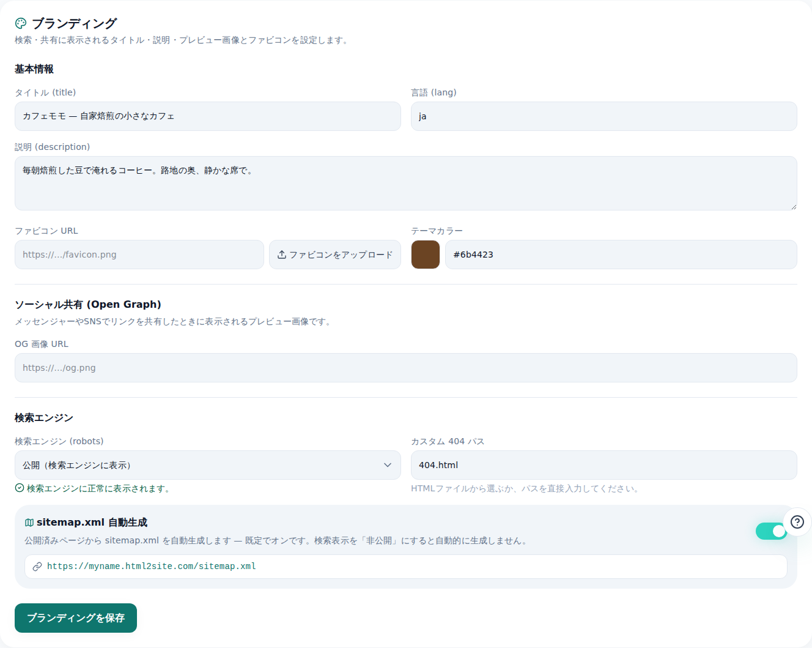Click ファビコンをアップロード button
Viewport: 812px width, 648px height.
tap(335, 255)
